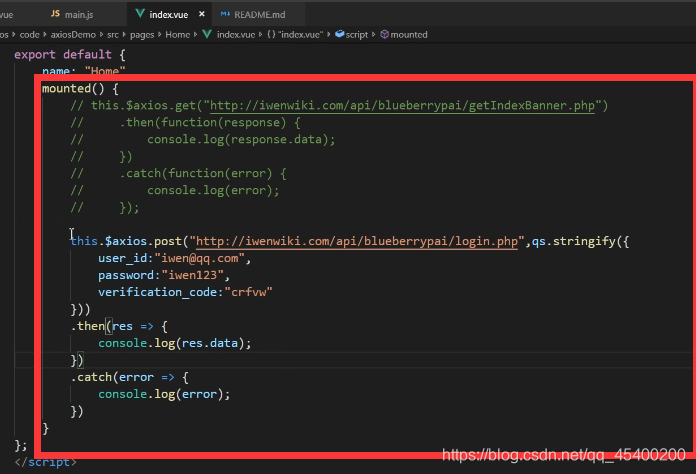Image resolution: width=696 pixels, height=474 pixels.
Task: Click the script cube icon in breadcrumb
Action: coord(340,34)
